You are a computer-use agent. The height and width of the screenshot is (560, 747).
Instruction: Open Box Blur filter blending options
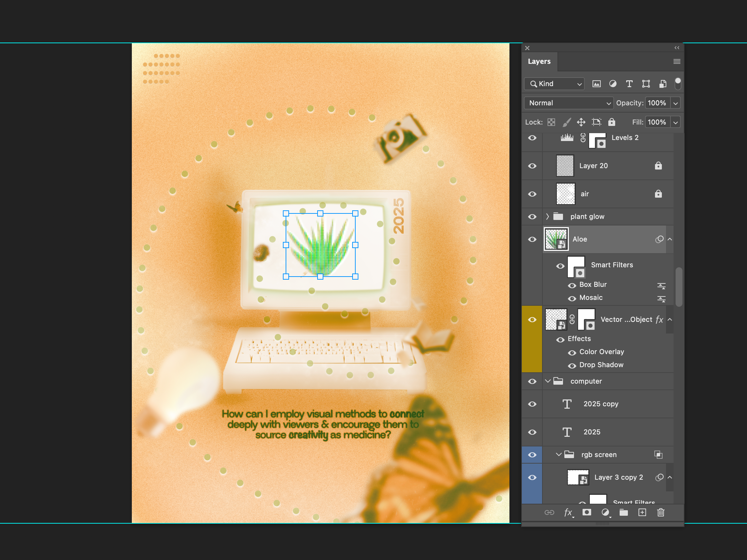pyautogui.click(x=662, y=285)
